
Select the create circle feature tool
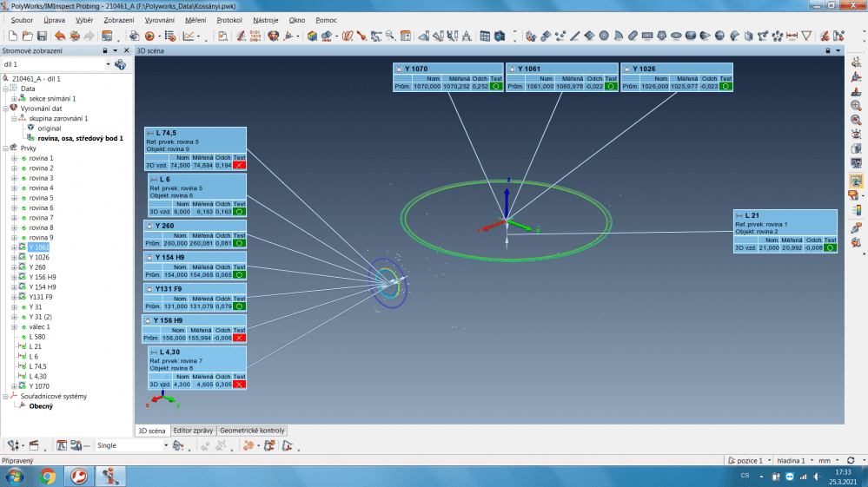pos(603,36)
